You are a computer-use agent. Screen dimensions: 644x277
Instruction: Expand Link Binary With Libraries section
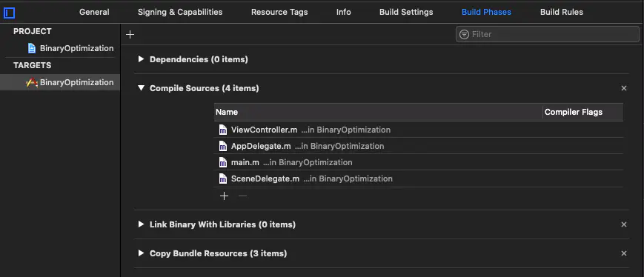click(x=142, y=224)
